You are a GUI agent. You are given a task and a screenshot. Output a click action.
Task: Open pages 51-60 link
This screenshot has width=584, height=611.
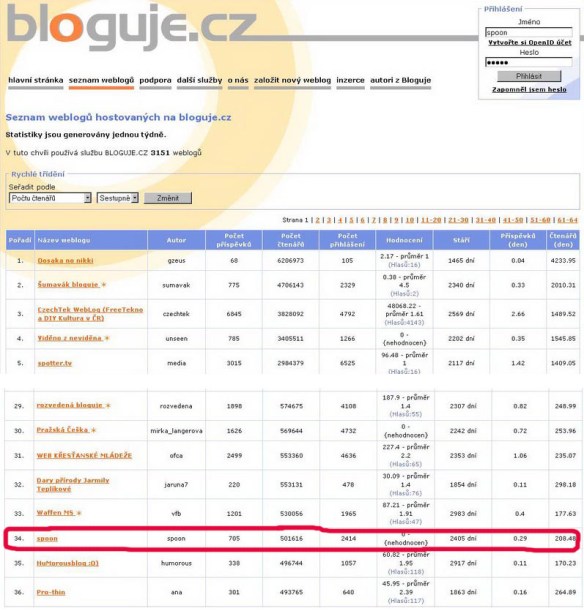tap(540, 220)
